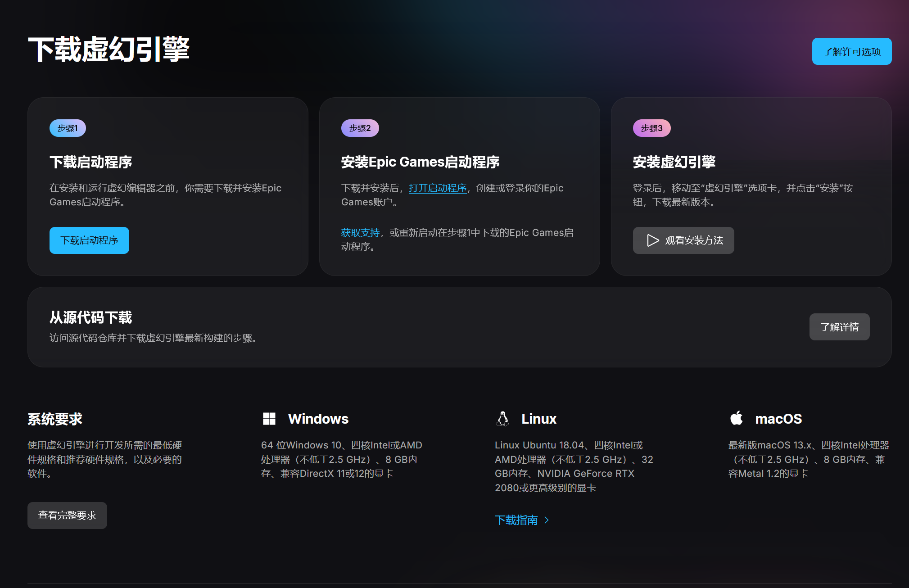Open 了解许可选项 at the top right
This screenshot has width=909, height=588.
pyautogui.click(x=851, y=51)
